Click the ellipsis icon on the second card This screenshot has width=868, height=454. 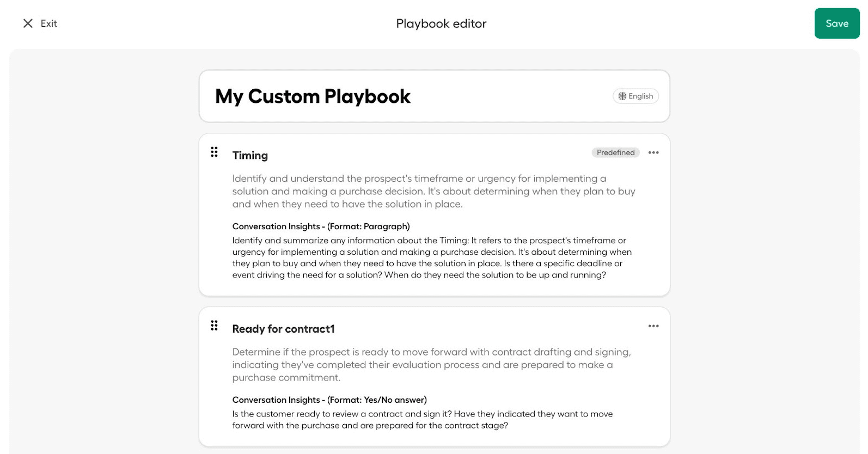[x=653, y=326]
